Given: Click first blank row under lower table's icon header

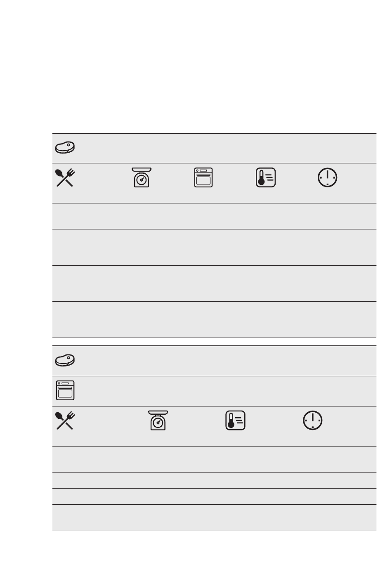Looking at the screenshot, I should point(214,459).
